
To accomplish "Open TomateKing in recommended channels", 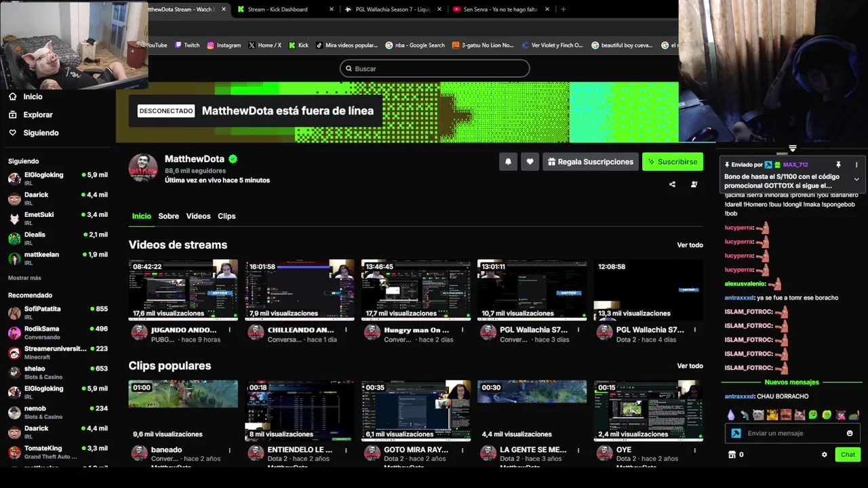I will [x=58, y=452].
